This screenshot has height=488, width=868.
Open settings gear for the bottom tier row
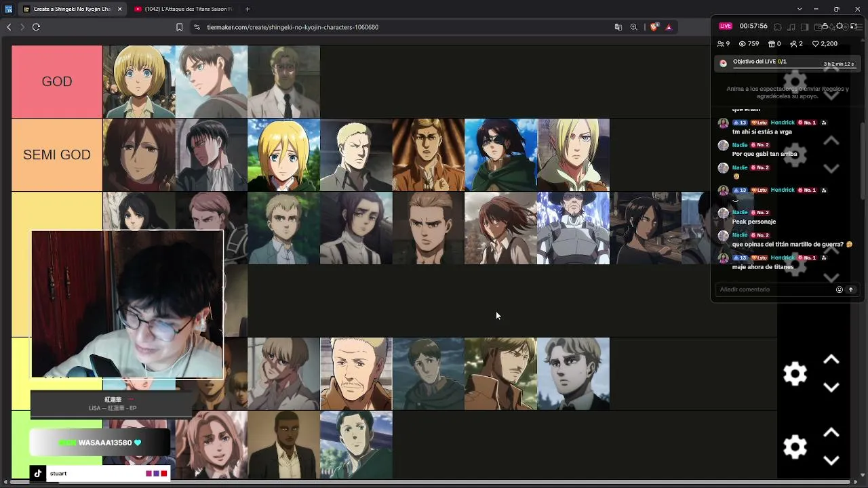[795, 447]
